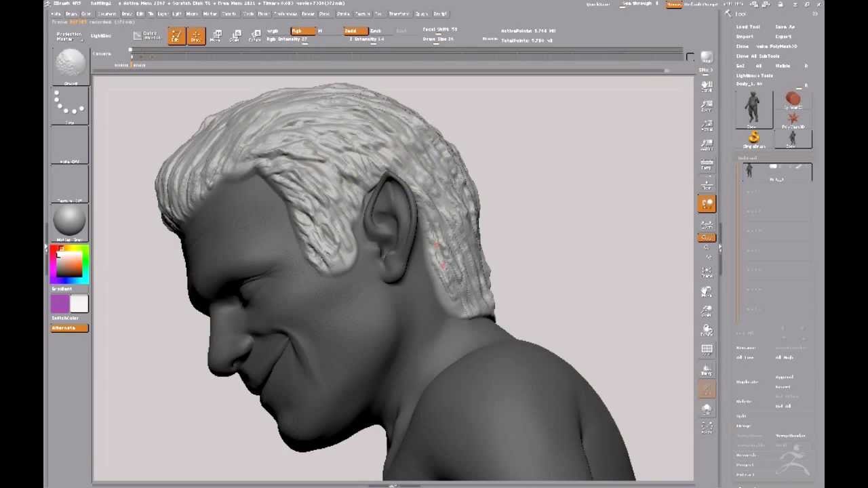Open the Preferences menu
This screenshot has height=488, width=868.
285,14
